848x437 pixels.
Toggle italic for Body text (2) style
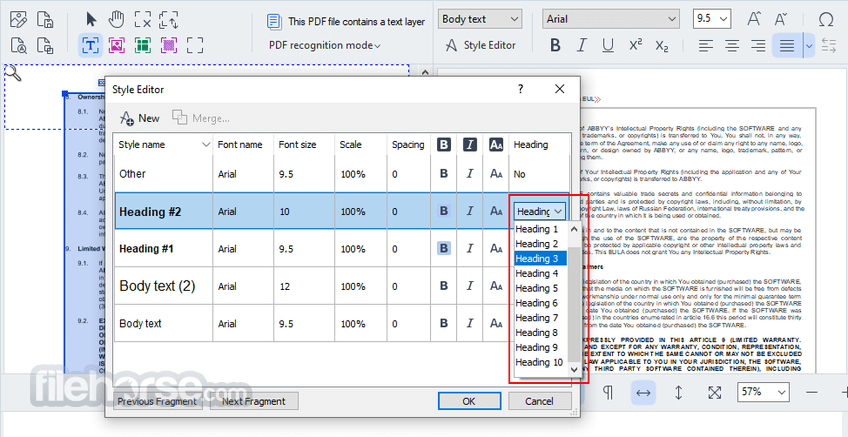coord(470,286)
